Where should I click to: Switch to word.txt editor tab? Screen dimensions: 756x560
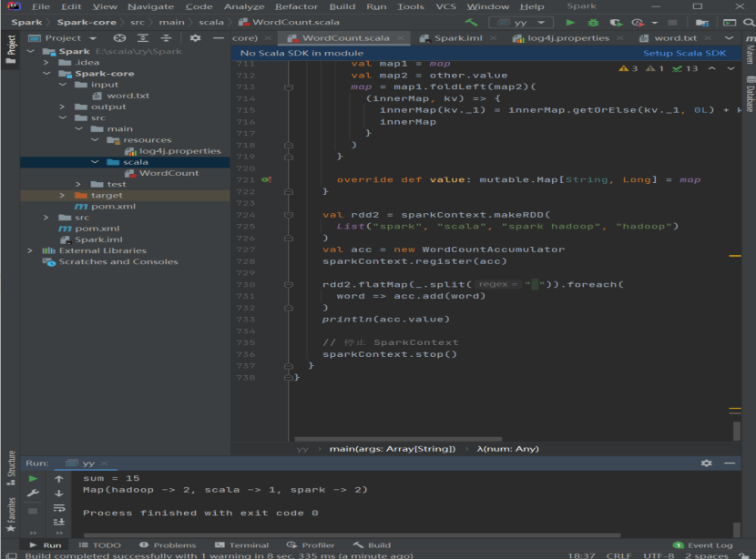coord(675,38)
